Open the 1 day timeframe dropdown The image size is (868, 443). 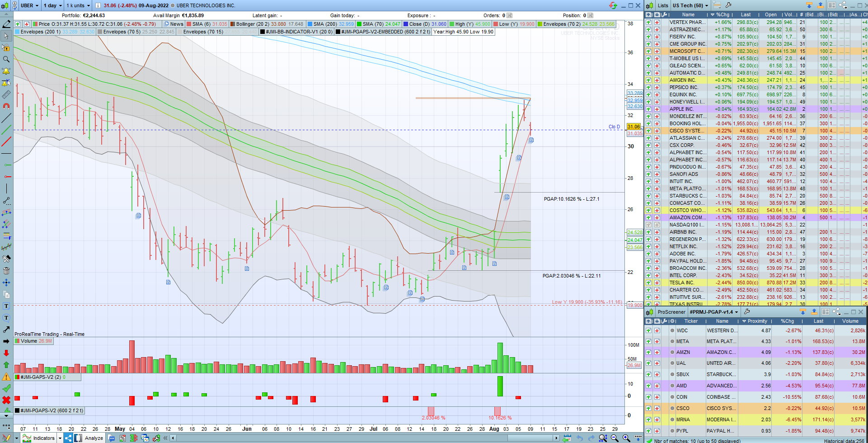point(53,5)
